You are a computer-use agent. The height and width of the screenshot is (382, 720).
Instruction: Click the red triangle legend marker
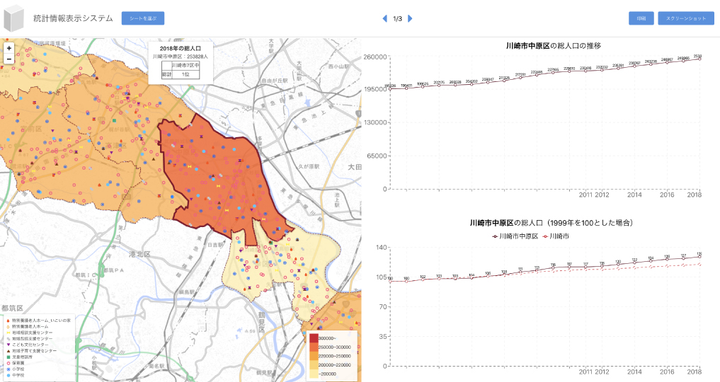pos(9,320)
